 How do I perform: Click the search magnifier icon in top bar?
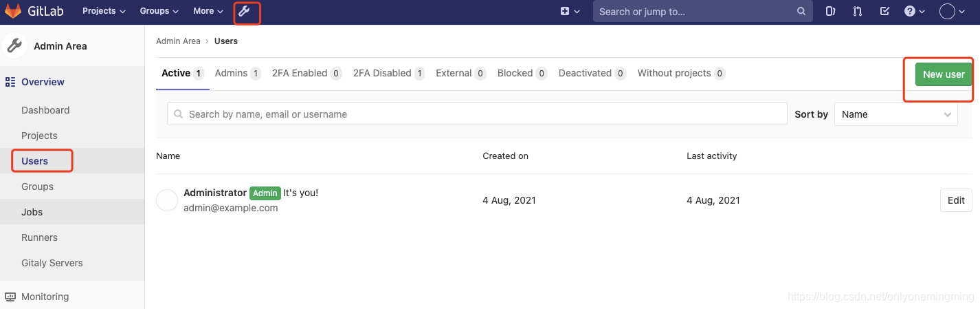pos(801,11)
